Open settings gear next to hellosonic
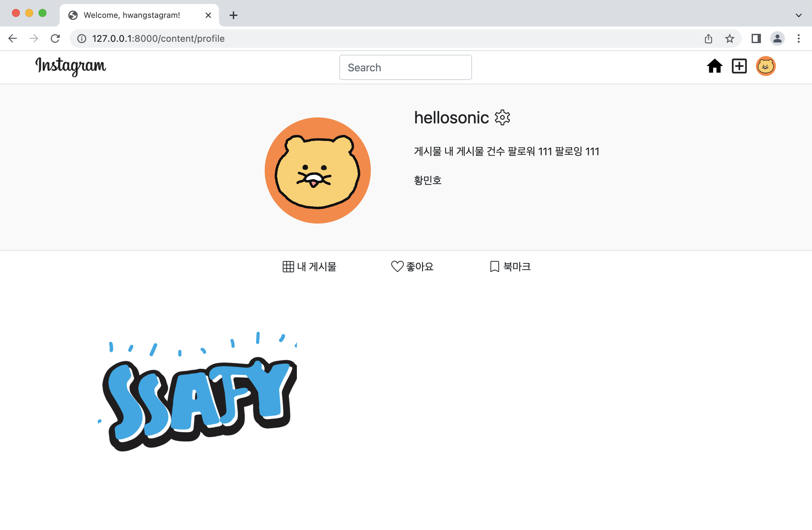The image size is (812, 530). [502, 118]
